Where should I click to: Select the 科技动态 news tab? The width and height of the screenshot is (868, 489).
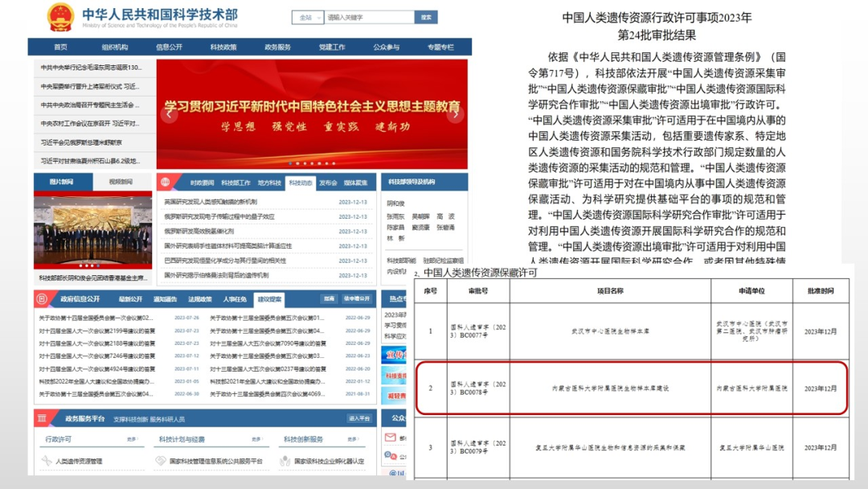click(x=301, y=183)
